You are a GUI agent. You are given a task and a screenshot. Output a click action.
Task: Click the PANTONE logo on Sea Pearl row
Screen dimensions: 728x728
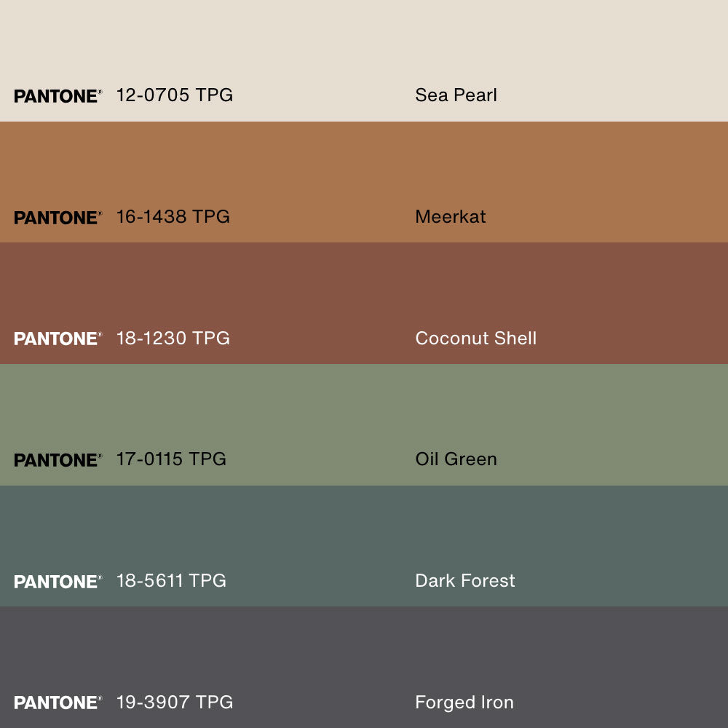pos(58,96)
